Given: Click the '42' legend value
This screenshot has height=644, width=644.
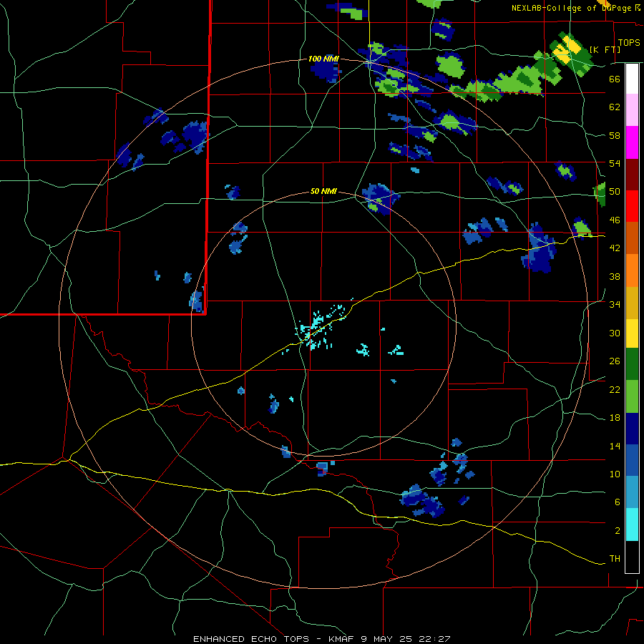Looking at the screenshot, I should [x=615, y=248].
